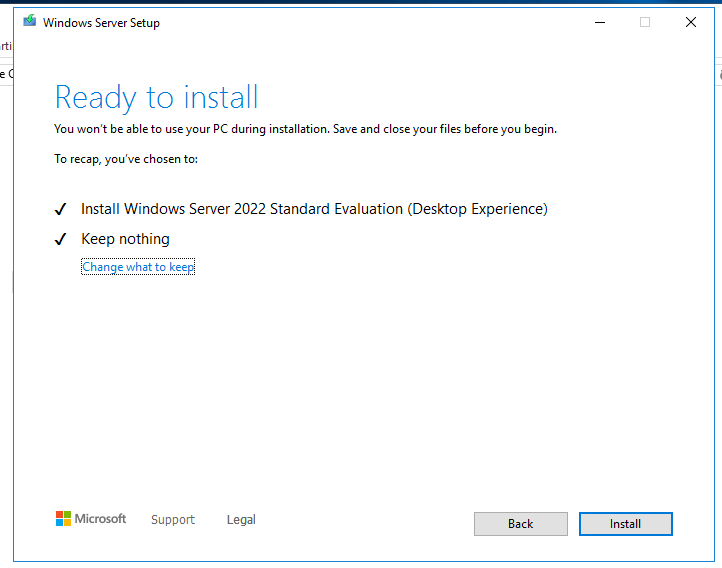Click the checkmark beside Install Windows Server 2022

60,209
